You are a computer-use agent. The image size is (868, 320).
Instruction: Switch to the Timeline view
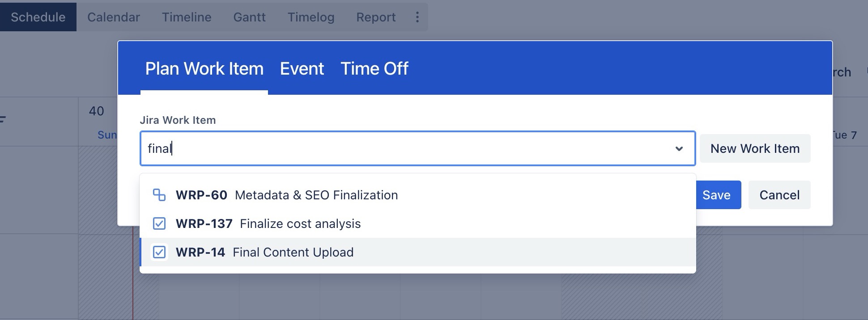coord(187,17)
